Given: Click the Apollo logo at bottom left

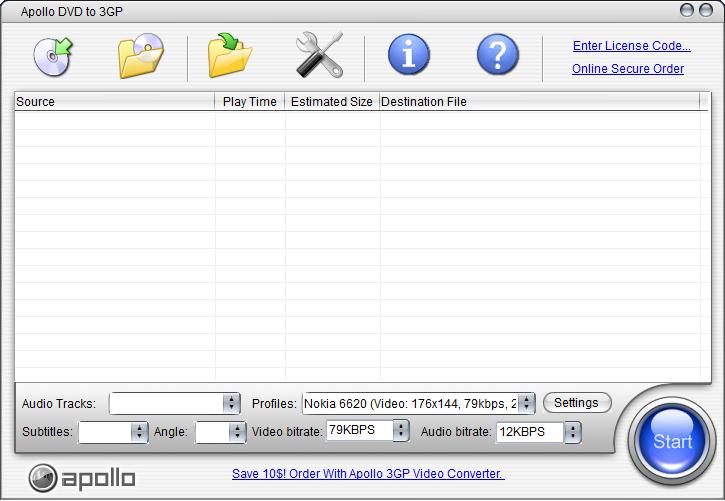Looking at the screenshot, I should tap(82, 478).
